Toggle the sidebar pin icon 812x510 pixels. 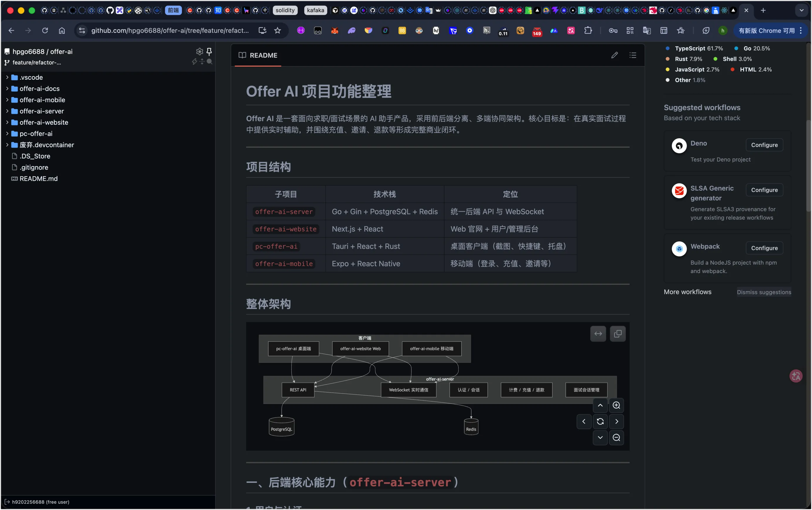click(209, 51)
